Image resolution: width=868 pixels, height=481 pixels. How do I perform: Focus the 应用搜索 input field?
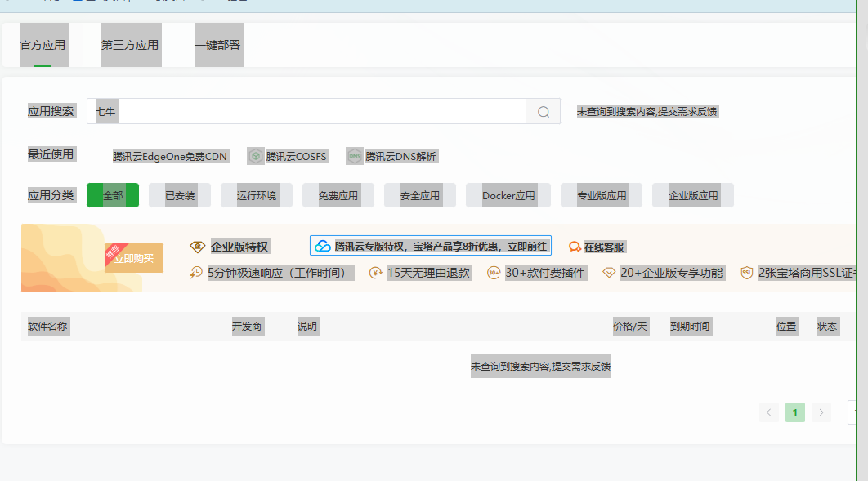click(306, 112)
